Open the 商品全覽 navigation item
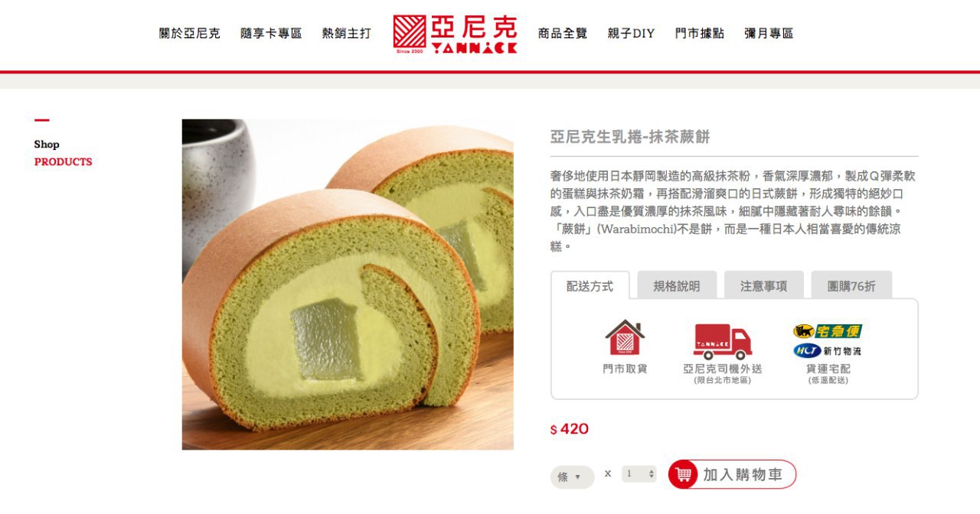Screen dimensions: 980x514 coord(563,34)
